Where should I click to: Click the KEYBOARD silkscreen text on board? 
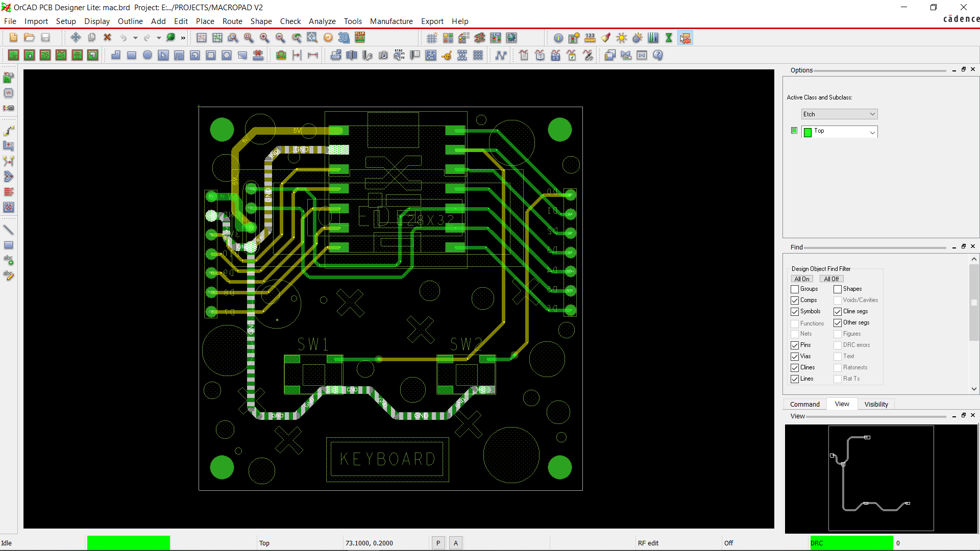point(387,459)
